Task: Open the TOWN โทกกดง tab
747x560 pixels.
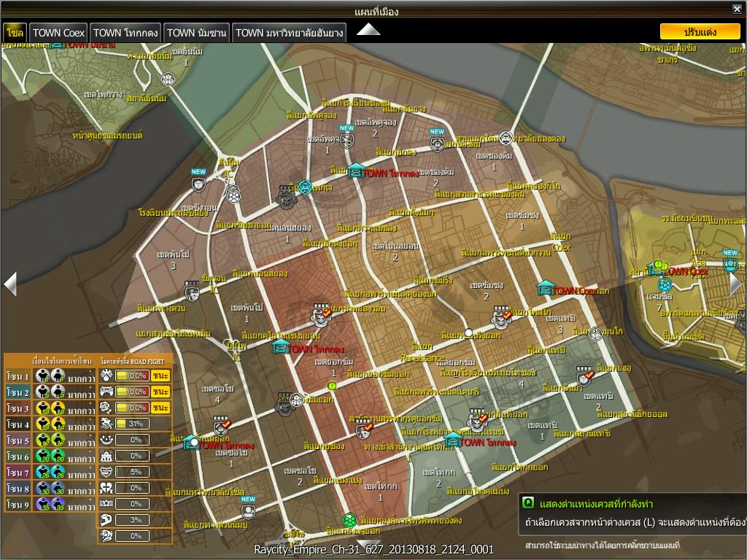Action: click(x=125, y=33)
